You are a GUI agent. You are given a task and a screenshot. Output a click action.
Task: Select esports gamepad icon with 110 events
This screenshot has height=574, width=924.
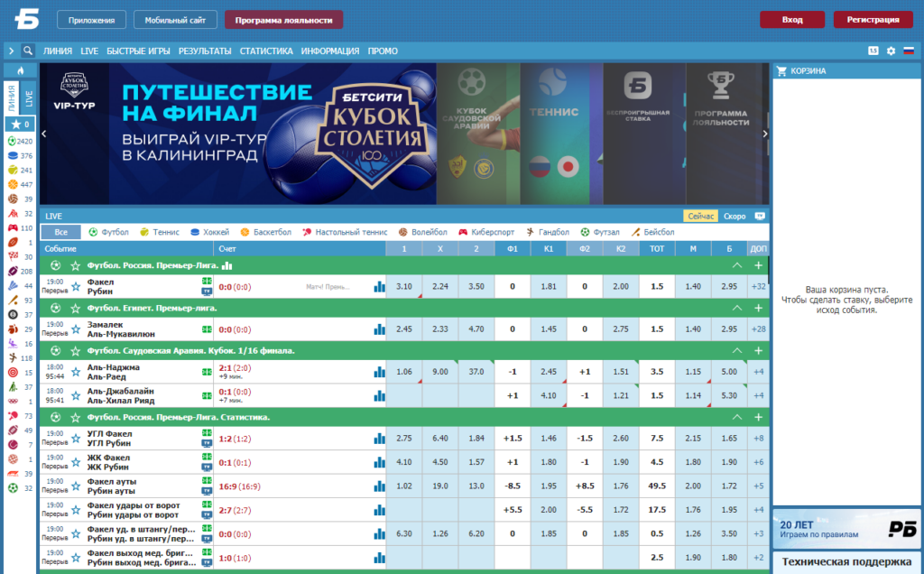[13, 227]
